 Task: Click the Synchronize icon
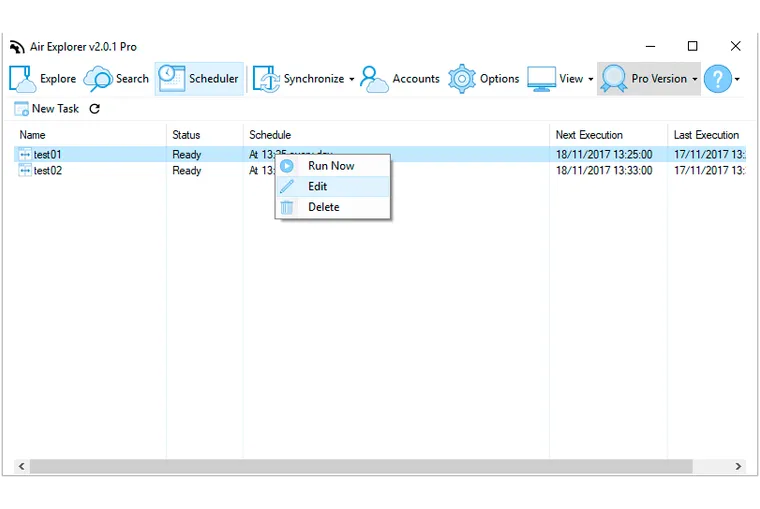coord(266,79)
